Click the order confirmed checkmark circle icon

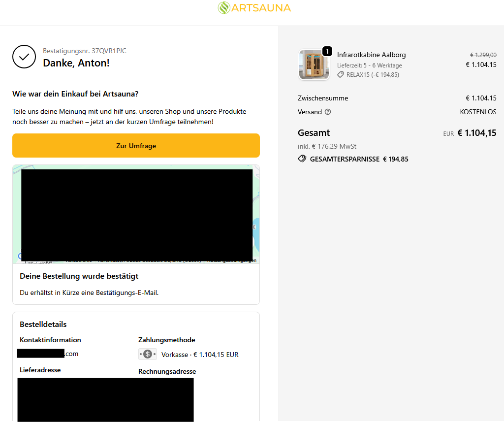pyautogui.click(x=24, y=57)
